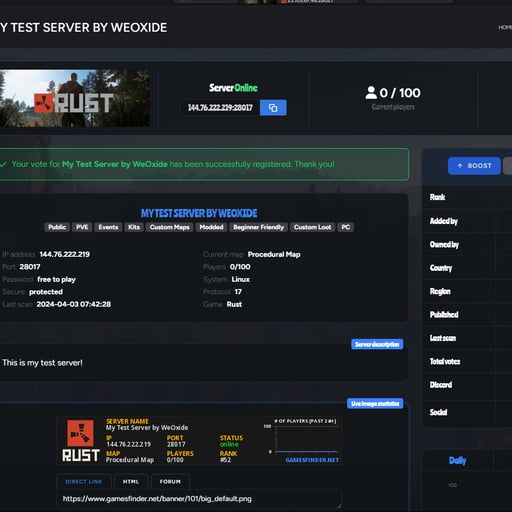The height and width of the screenshot is (512, 512).
Task: Click the Custom Loot tag
Action: point(312,227)
